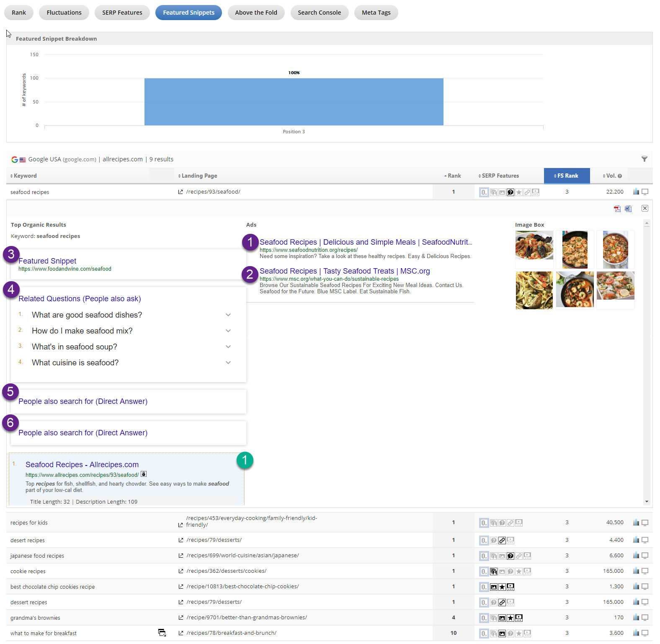
Task: Open the external link icon for /recipes/93/seafood/
Action: tap(180, 192)
